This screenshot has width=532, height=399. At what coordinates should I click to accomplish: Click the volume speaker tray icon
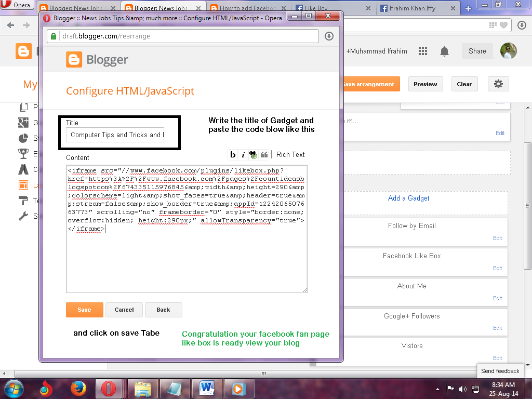point(462,389)
